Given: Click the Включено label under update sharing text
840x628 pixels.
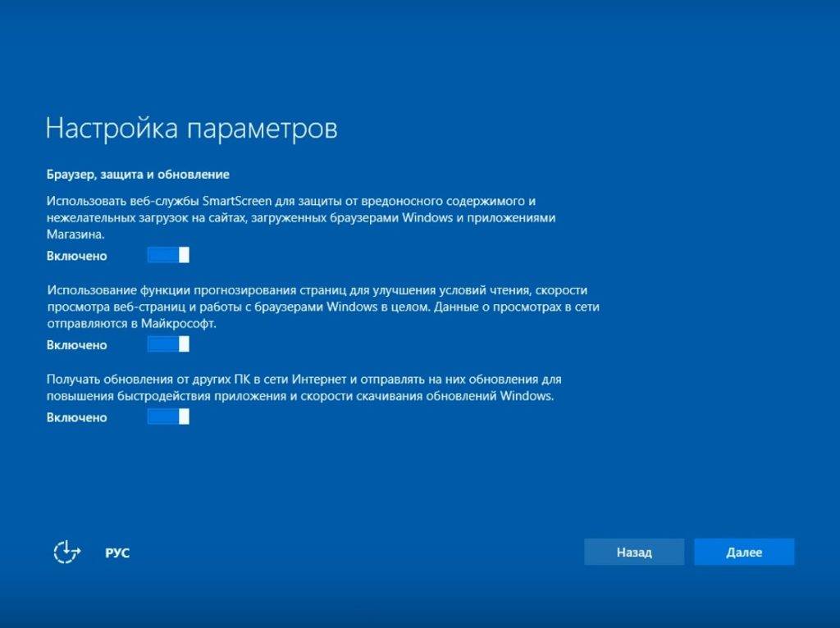Looking at the screenshot, I should click(x=77, y=417).
